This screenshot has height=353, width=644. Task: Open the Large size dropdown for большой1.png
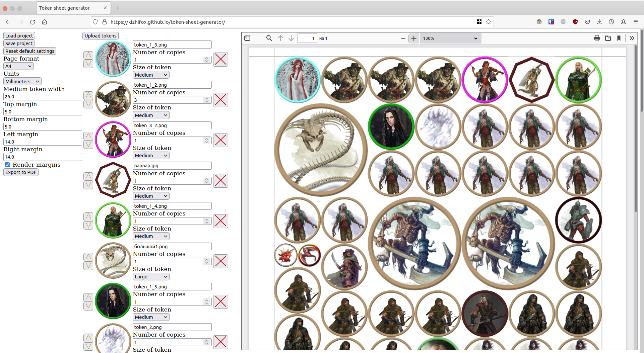151,277
